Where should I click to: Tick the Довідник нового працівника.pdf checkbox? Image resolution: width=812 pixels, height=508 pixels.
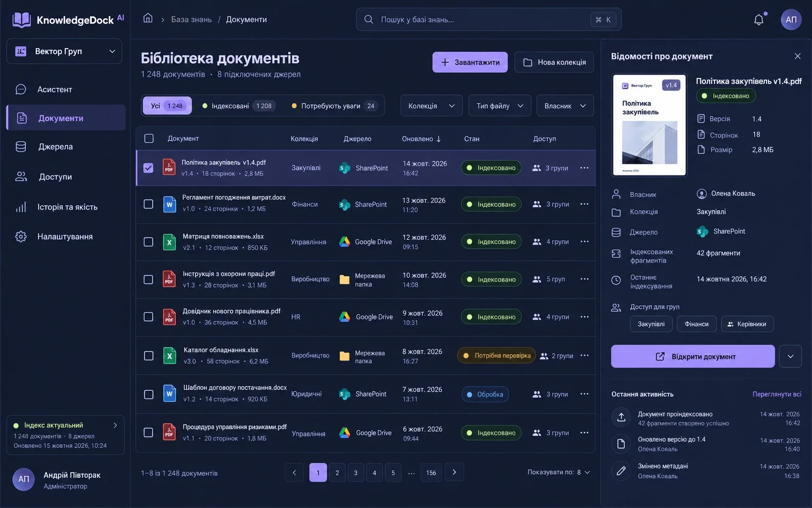148,317
